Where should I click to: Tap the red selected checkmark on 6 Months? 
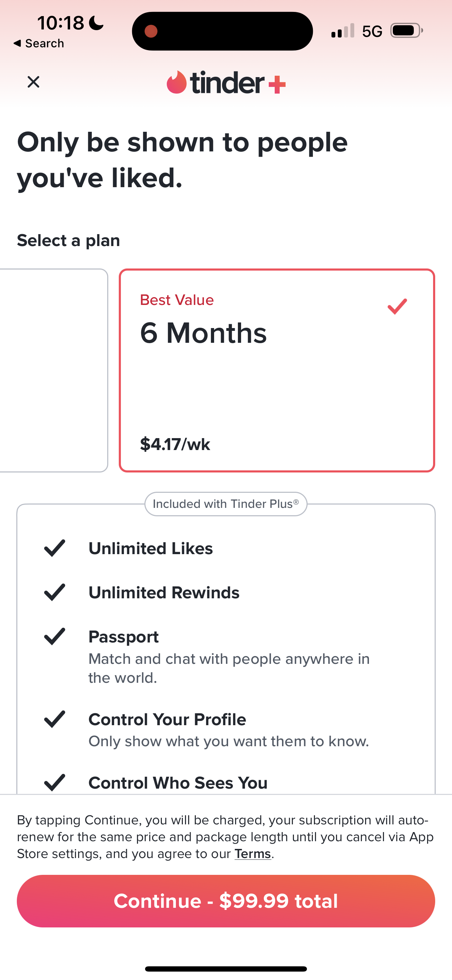[x=397, y=307]
